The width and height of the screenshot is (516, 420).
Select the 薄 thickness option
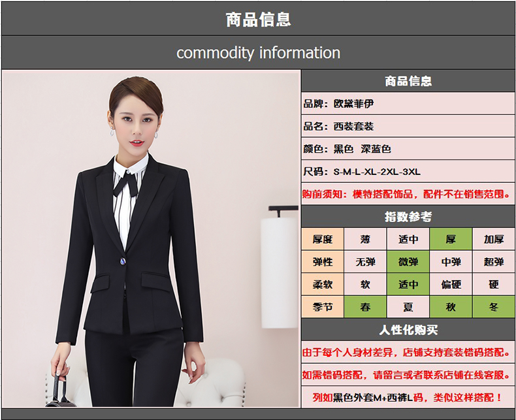(365, 239)
